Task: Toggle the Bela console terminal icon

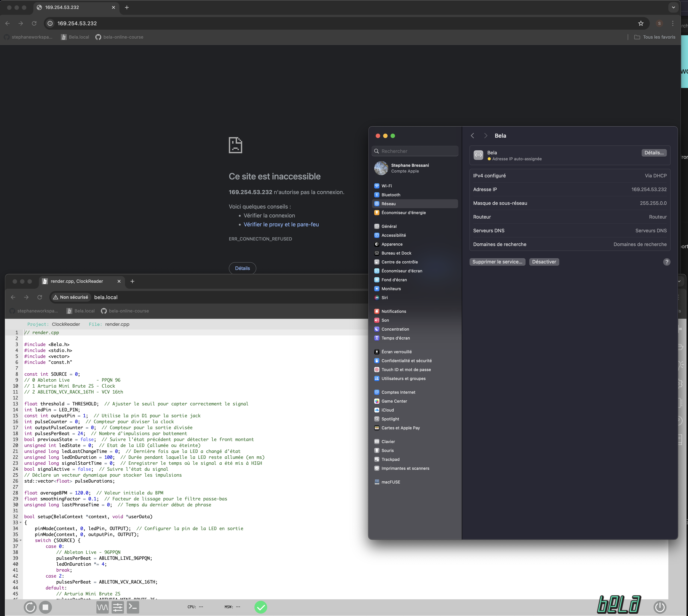Action: pos(133,607)
